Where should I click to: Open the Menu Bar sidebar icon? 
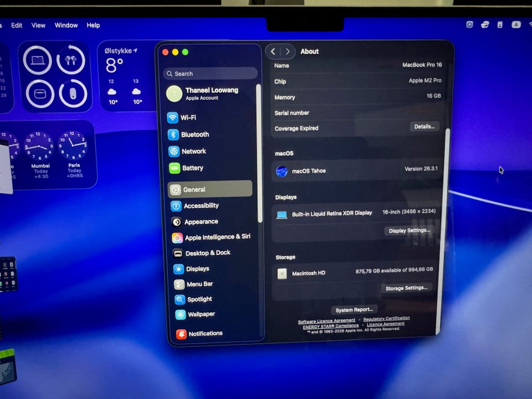tap(179, 284)
